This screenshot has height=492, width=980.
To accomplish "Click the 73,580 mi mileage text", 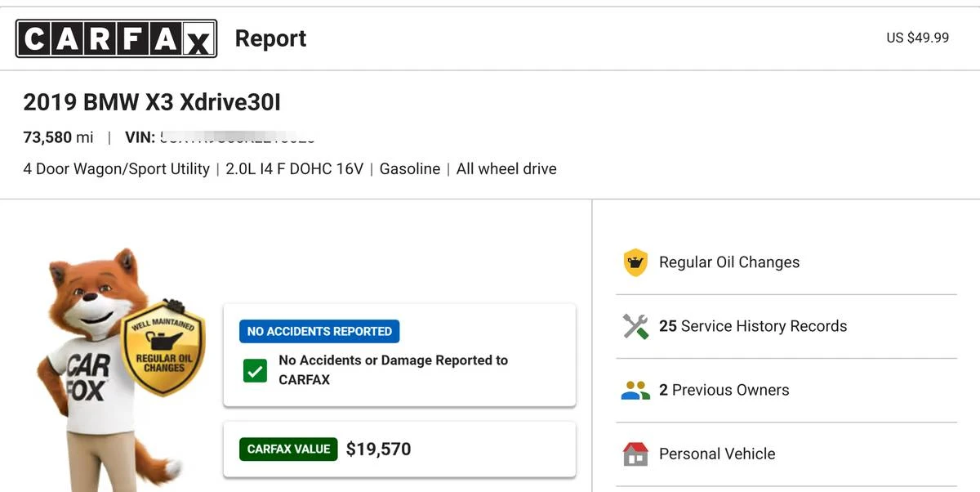I will tap(58, 137).
